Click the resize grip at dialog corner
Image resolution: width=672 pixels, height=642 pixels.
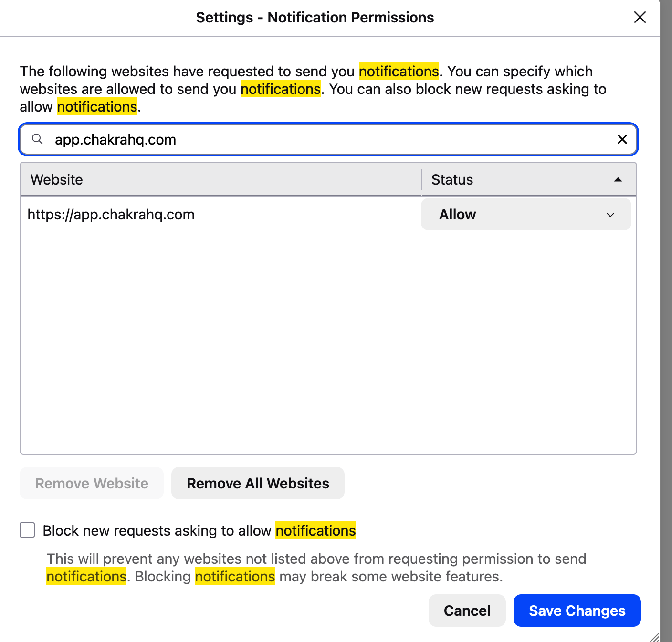tap(654, 637)
